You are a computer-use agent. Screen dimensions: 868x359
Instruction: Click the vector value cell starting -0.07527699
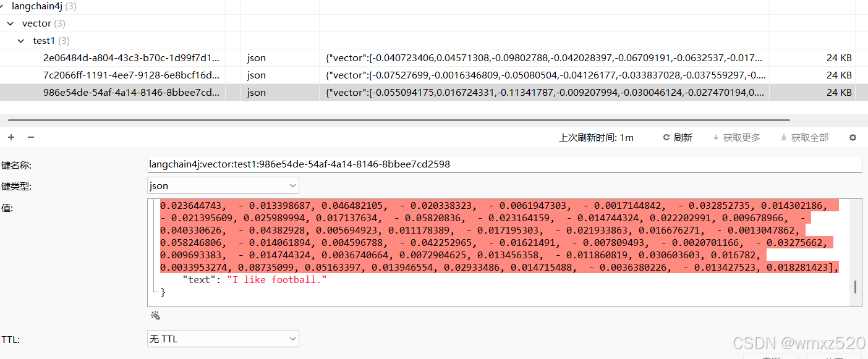point(544,75)
